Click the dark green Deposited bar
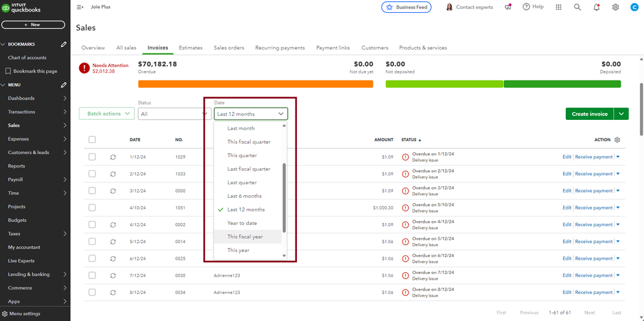The image size is (644, 321). (562, 84)
